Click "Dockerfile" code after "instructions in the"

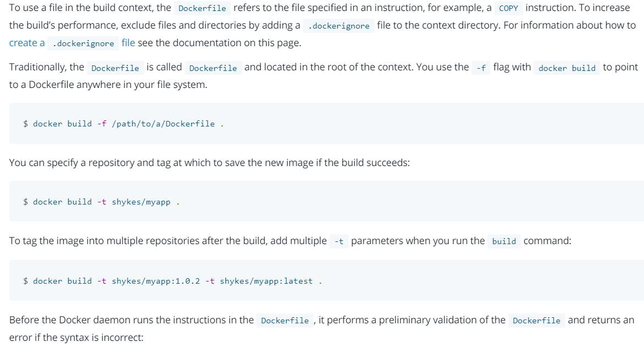tap(285, 321)
